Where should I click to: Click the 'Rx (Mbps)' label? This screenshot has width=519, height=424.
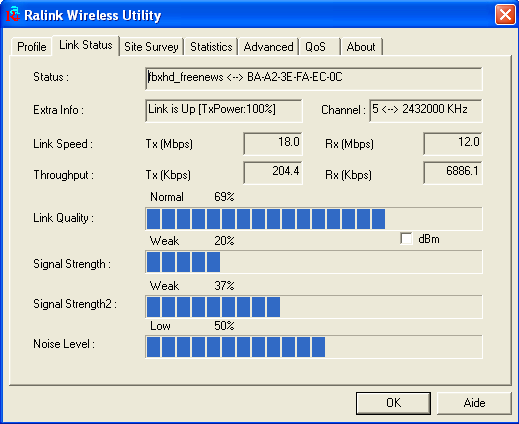[x=349, y=144]
